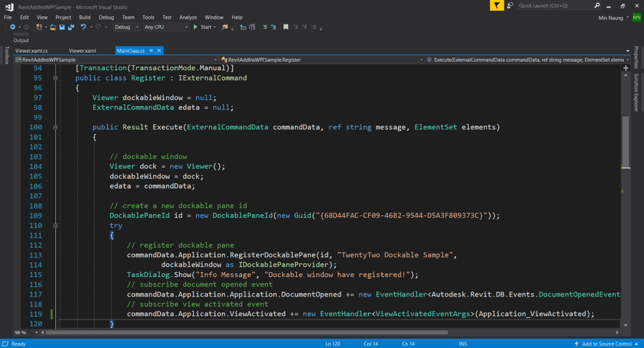The width and height of the screenshot is (644, 348).
Task: Collapse the Register class outline block
Action: click(55, 79)
